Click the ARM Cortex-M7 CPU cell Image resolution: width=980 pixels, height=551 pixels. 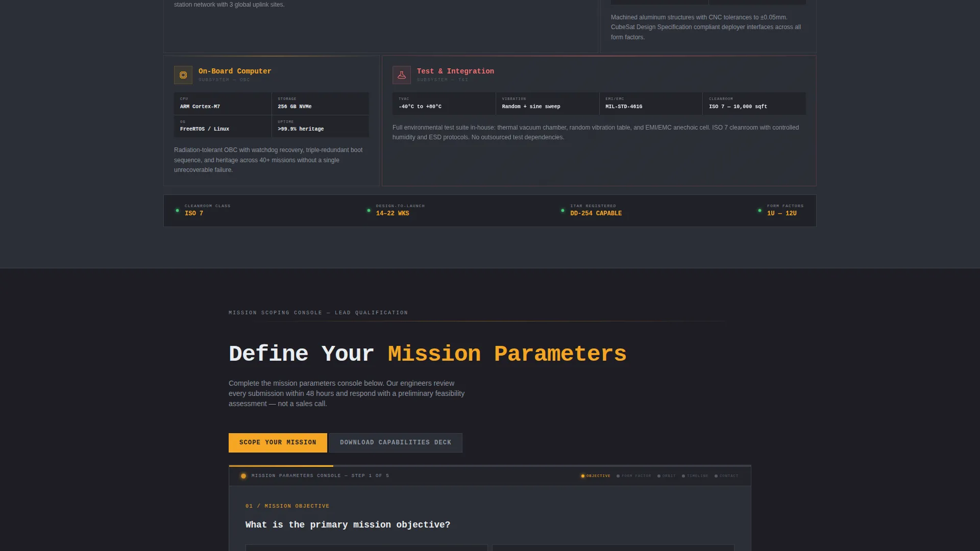click(x=223, y=104)
